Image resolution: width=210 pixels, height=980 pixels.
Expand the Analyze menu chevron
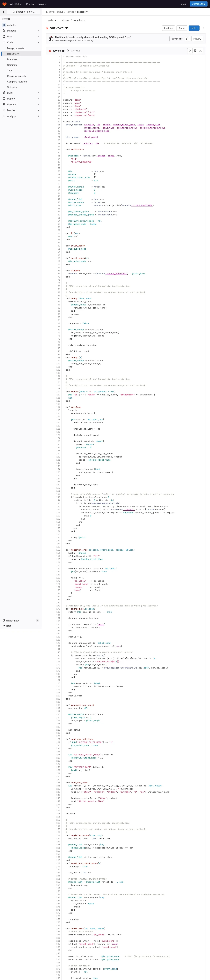coord(38,116)
